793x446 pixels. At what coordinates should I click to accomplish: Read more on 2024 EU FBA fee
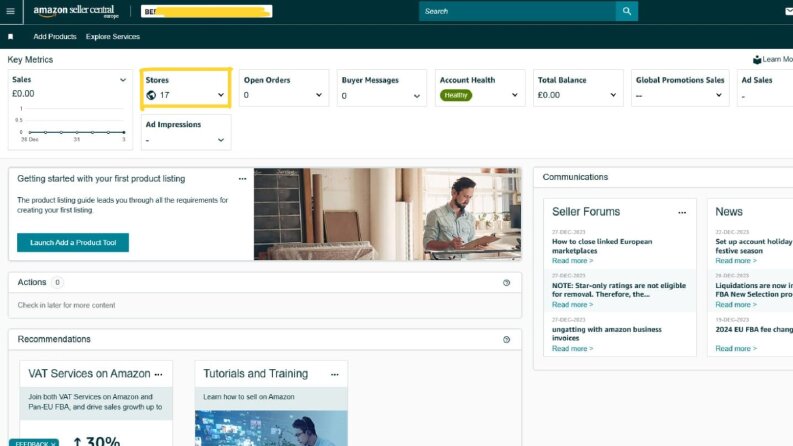click(736, 349)
